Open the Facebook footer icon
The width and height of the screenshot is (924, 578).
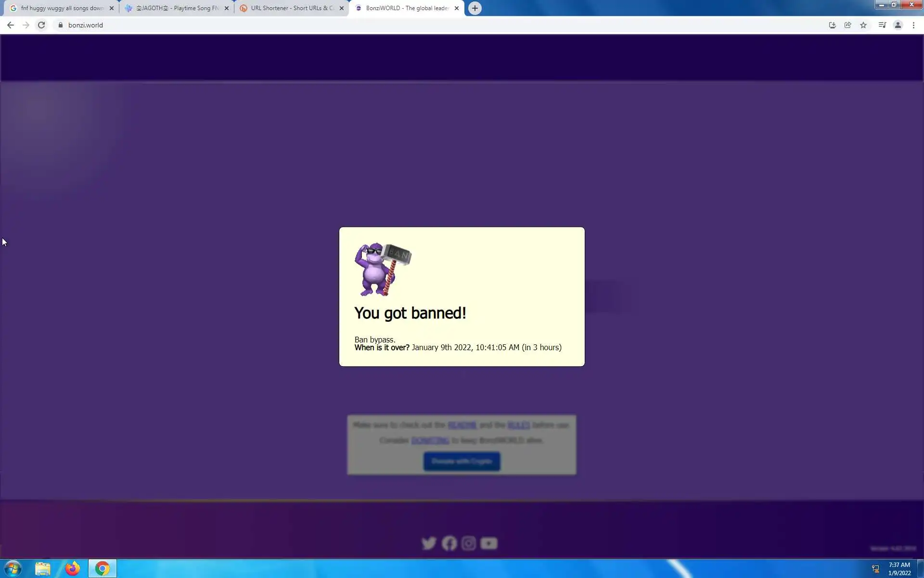[x=449, y=543]
